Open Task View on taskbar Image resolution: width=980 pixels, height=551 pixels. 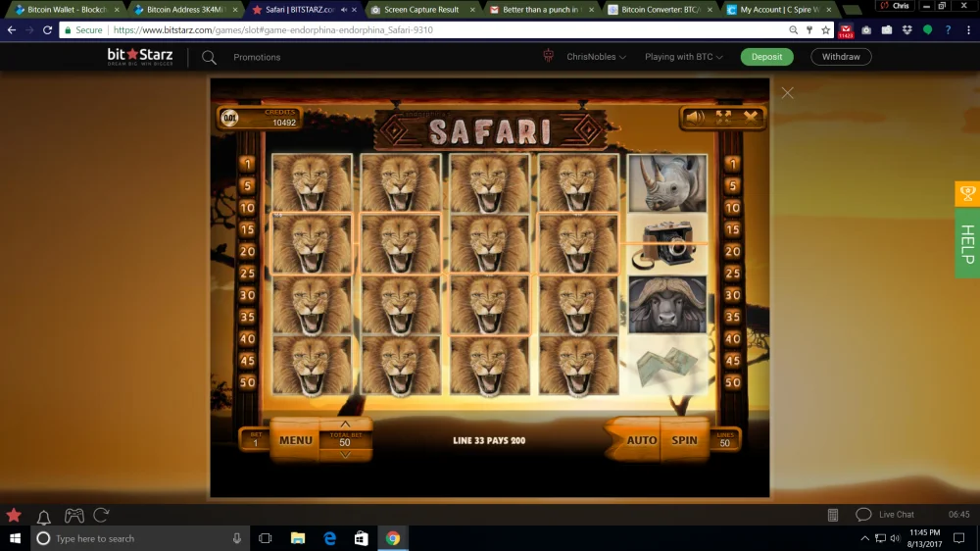(265, 538)
